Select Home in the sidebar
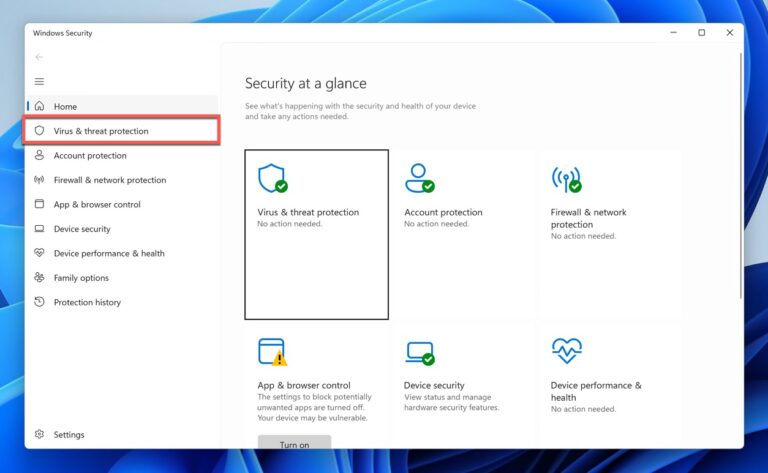The image size is (768, 473). (122, 106)
